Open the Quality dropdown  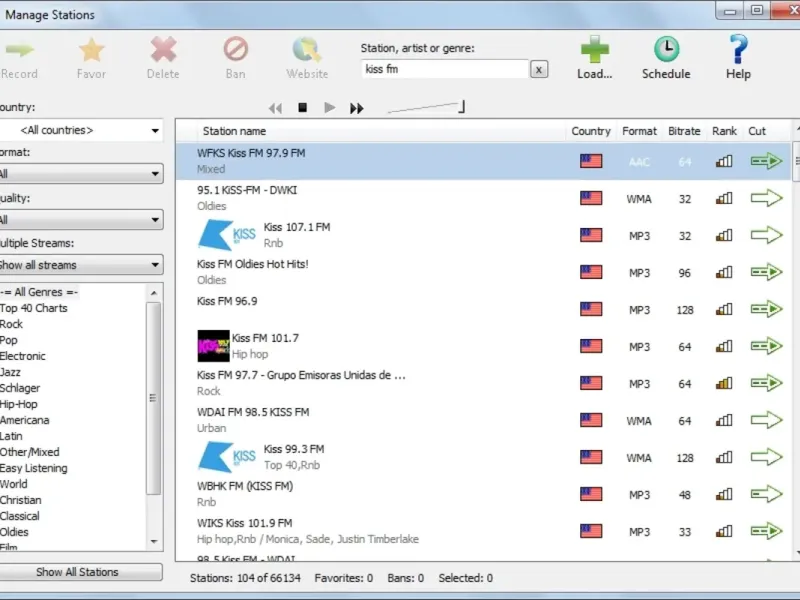pos(82,220)
